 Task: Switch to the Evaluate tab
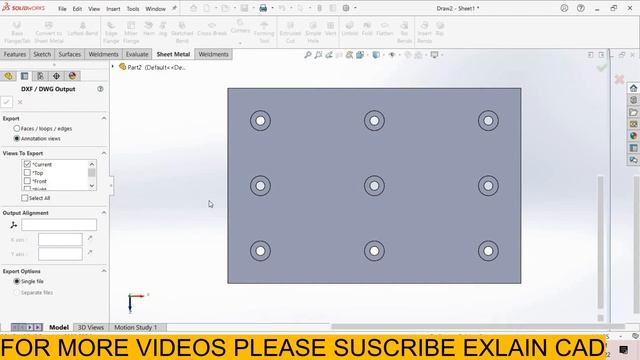click(x=137, y=54)
